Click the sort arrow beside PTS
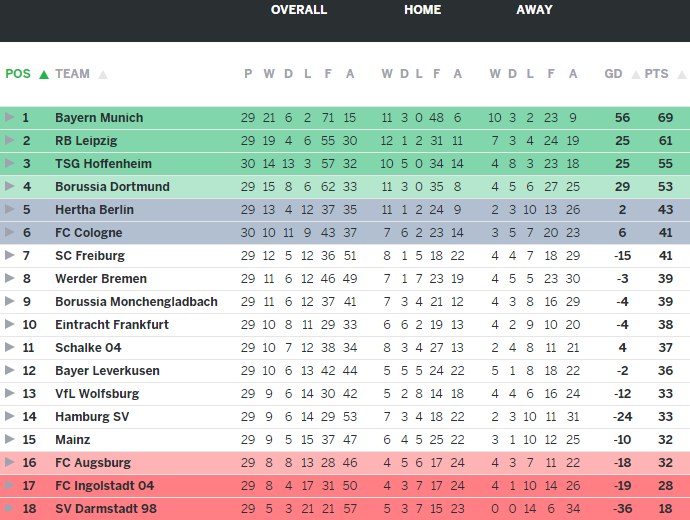This screenshot has height=520, width=690. pyautogui.click(x=678, y=74)
